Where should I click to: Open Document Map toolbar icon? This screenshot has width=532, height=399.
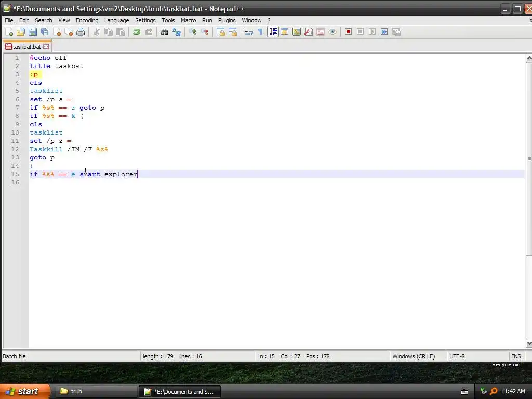tap(297, 32)
